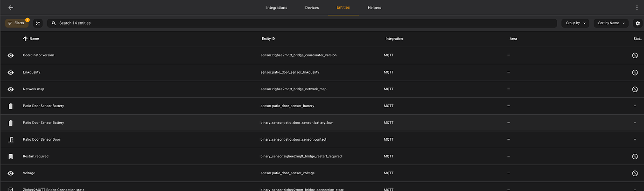The width and height of the screenshot is (644, 191).
Task: Go back using the arrow icon
Action: point(11,7)
